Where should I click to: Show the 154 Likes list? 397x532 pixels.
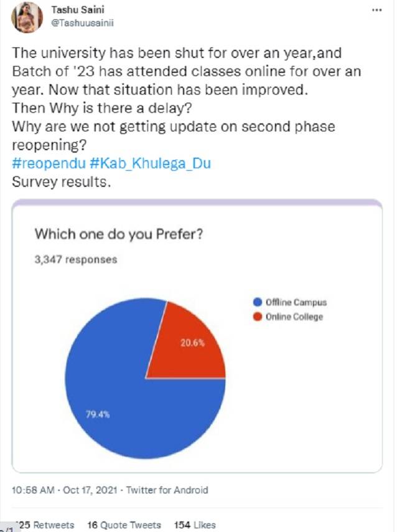point(195,525)
